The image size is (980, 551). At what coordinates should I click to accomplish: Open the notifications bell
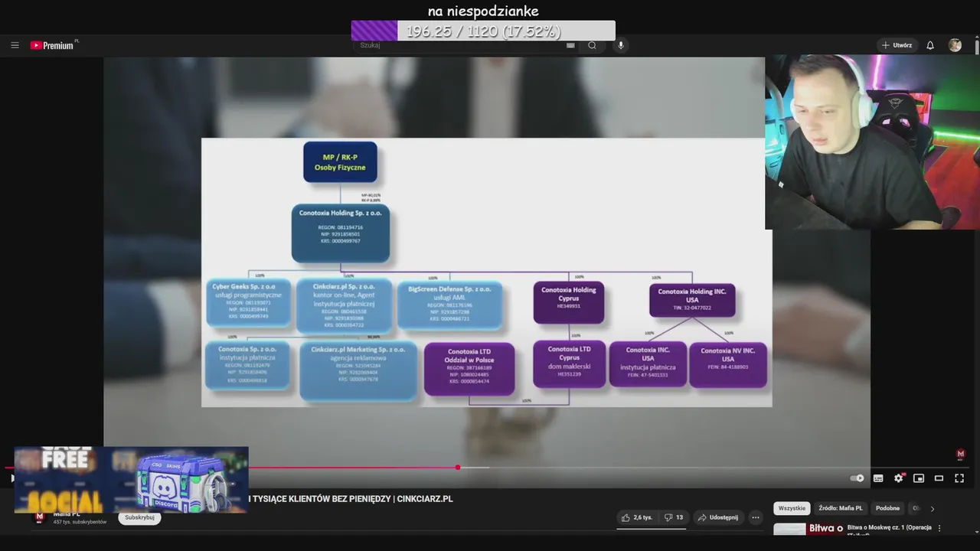pyautogui.click(x=930, y=45)
